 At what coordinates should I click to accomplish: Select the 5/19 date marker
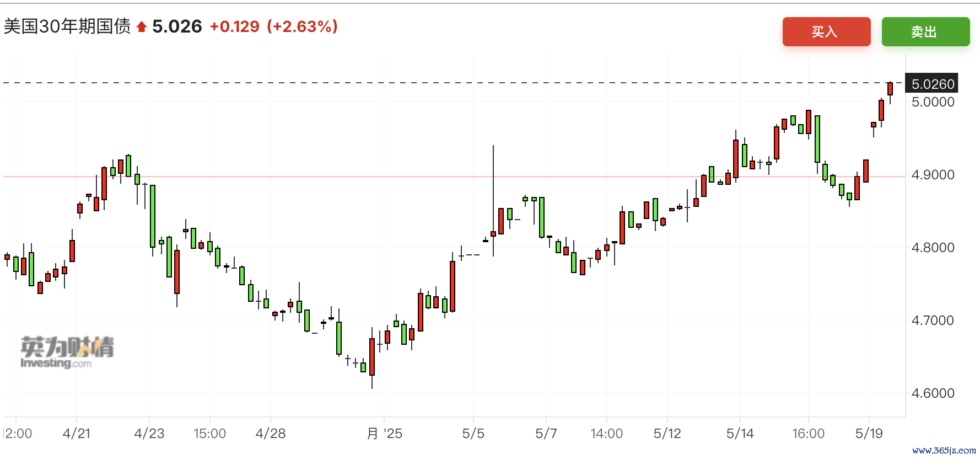pyautogui.click(x=869, y=434)
